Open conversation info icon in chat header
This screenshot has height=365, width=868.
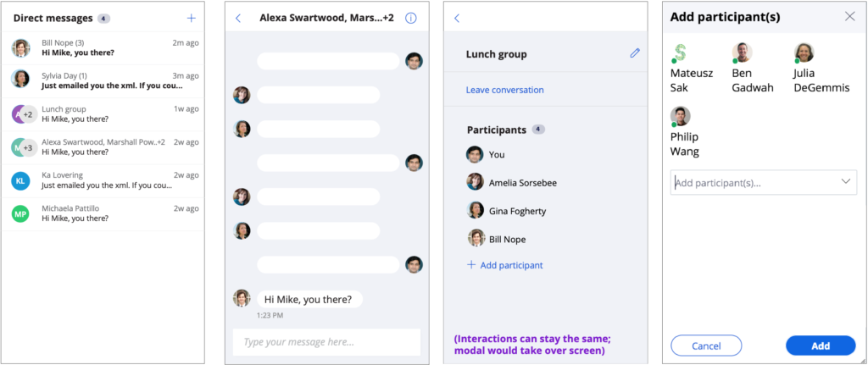tap(410, 19)
